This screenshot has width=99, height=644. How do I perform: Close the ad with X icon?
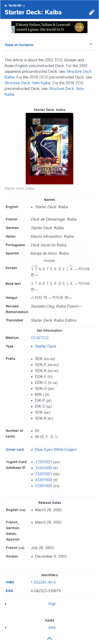coord(13,31)
